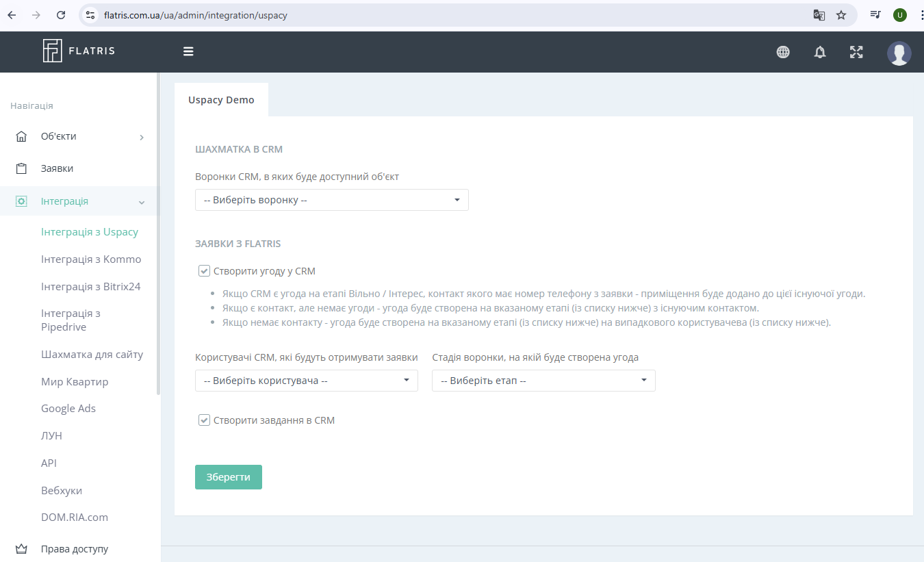Open the language globe menu
Screen dimensions: 924x562
tap(783, 52)
